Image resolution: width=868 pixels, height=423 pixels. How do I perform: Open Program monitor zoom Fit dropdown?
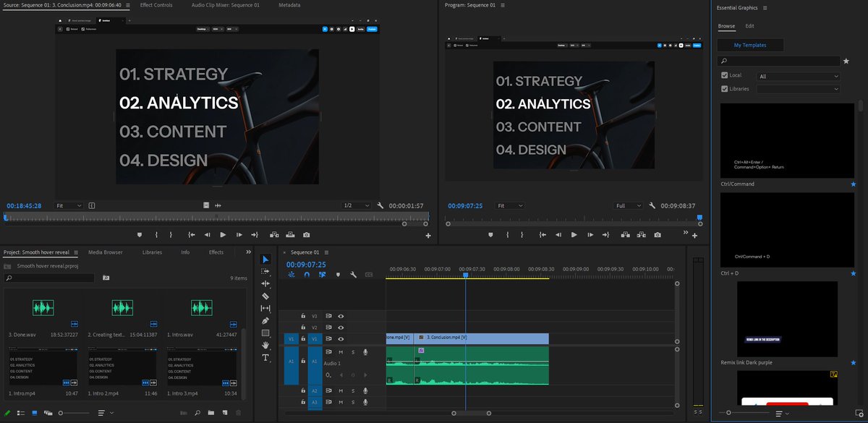tap(510, 206)
